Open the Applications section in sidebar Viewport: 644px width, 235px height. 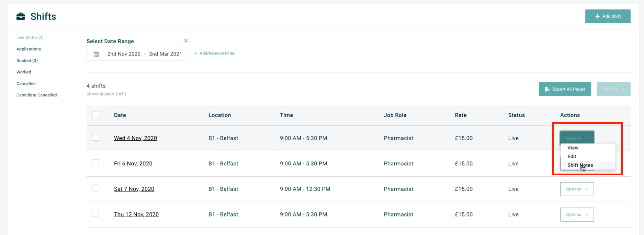point(29,49)
